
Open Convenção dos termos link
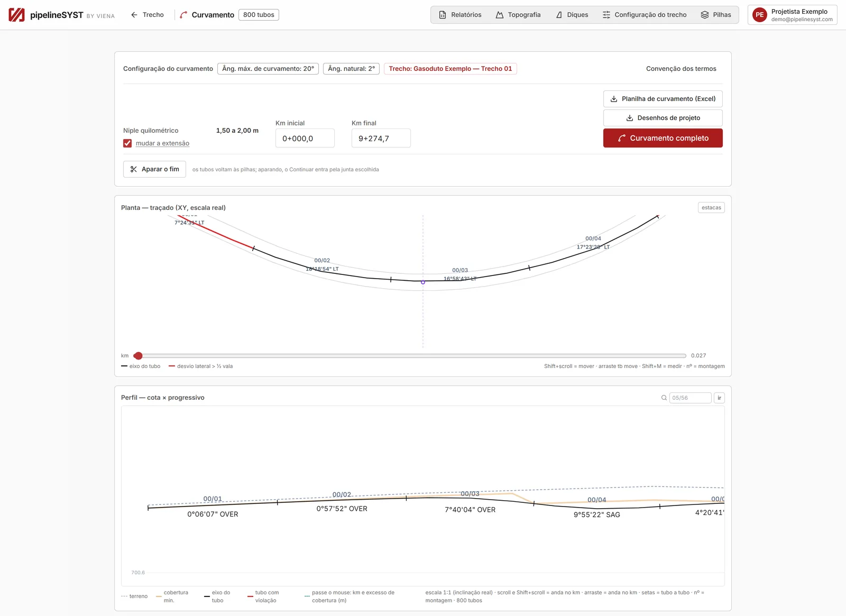click(x=681, y=69)
